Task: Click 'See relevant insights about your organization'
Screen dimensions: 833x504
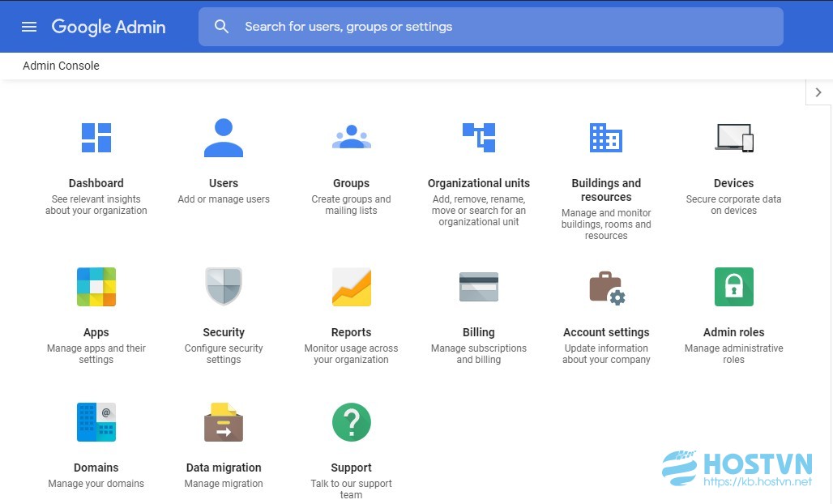Action: 96,205
